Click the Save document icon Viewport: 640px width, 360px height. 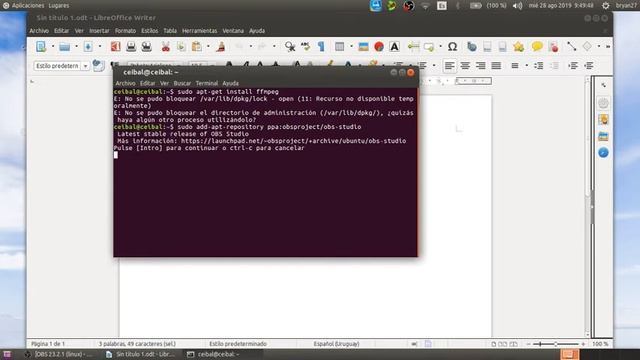(88, 47)
